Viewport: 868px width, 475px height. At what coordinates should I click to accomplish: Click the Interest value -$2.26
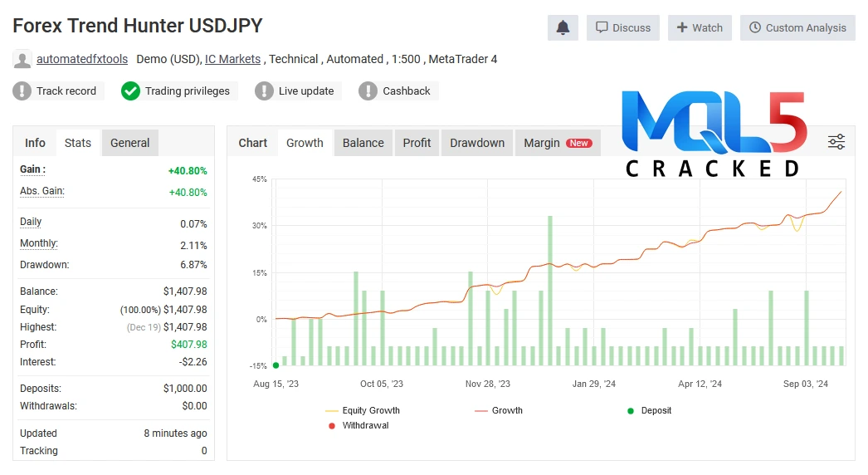[193, 362]
